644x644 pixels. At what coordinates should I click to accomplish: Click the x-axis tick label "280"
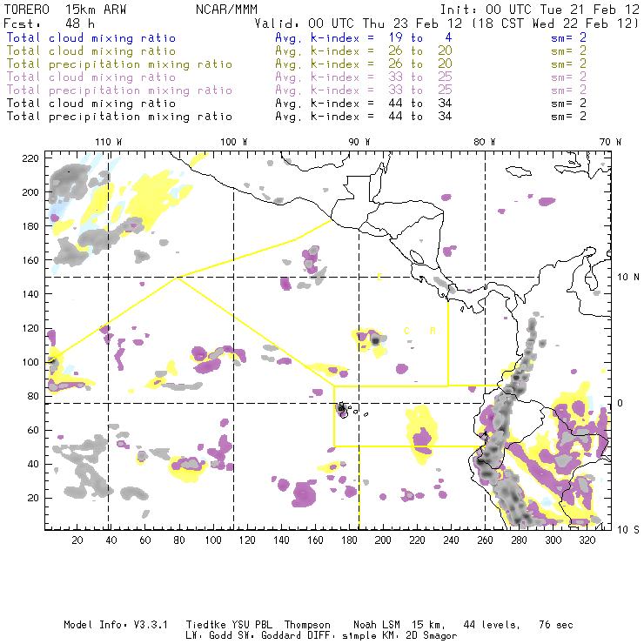(x=519, y=540)
